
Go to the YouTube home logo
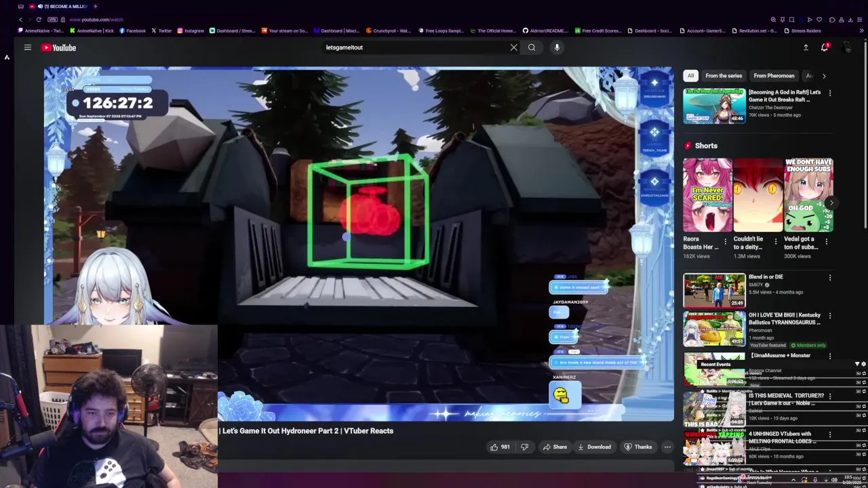click(59, 47)
